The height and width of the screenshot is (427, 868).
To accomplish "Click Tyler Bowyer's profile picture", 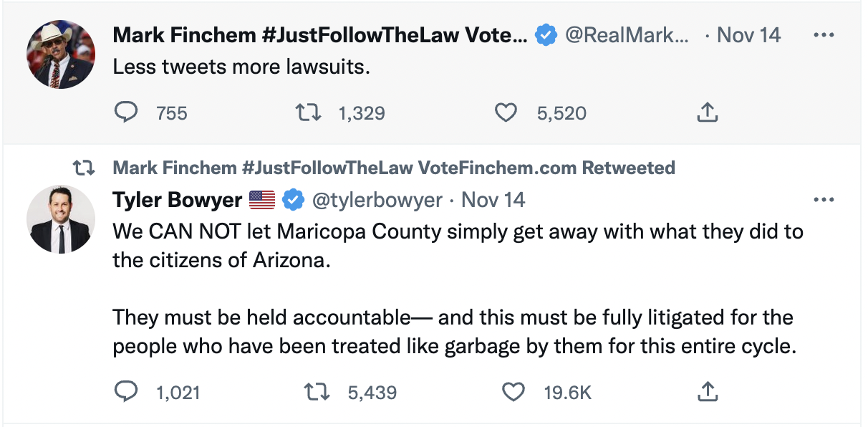I will [61, 219].
